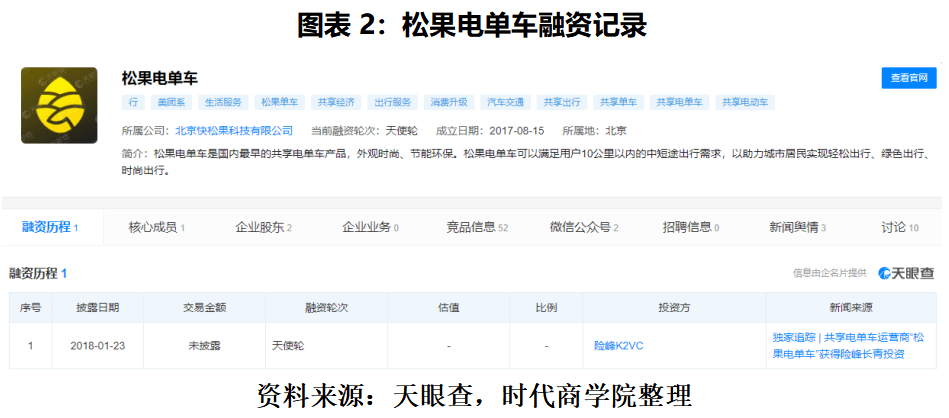
Task: Click the 松果单车 tag
Action: pos(280,102)
